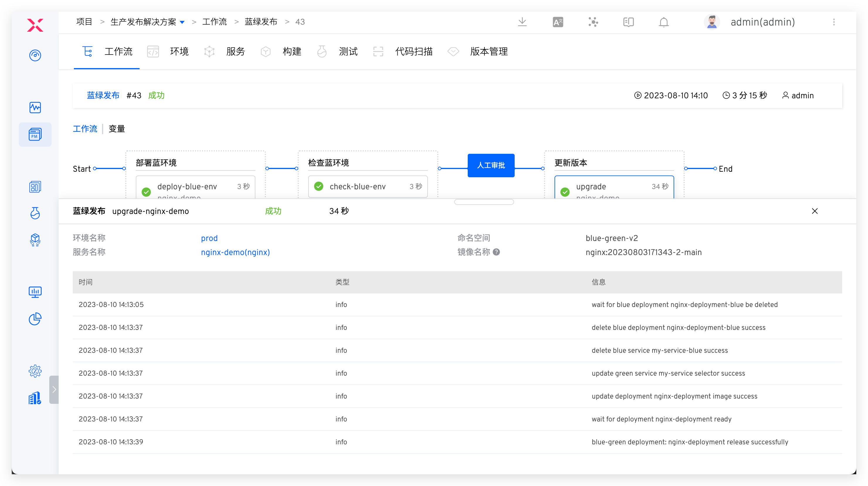This screenshot has width=868, height=486.
Task: Switch to the 环境 tab
Action: (179, 52)
